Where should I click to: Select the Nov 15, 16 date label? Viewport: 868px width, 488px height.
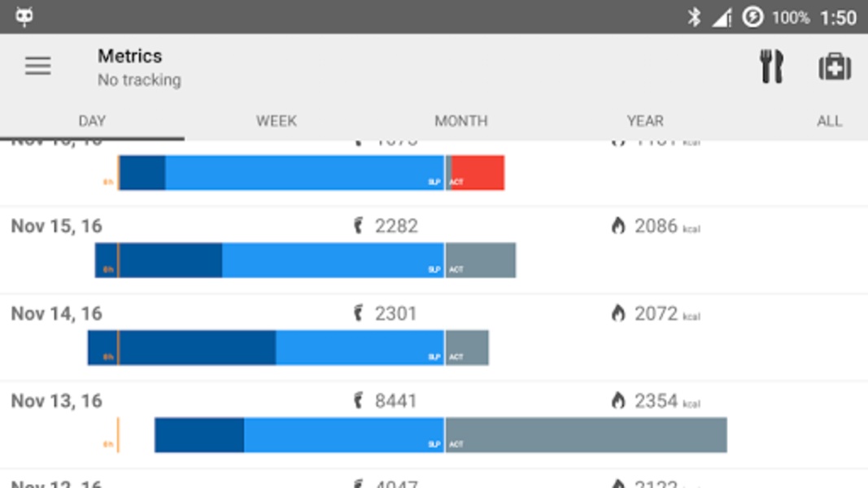point(56,226)
